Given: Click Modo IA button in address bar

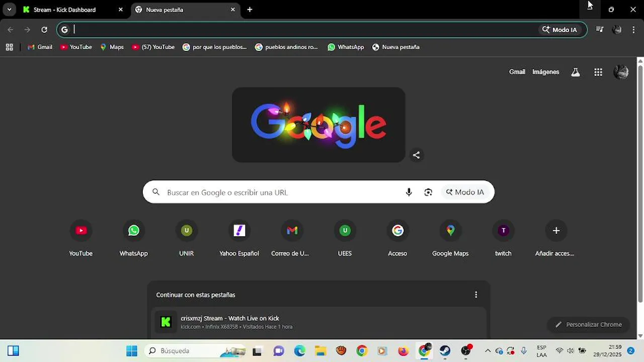Looking at the screenshot, I should pos(559,30).
